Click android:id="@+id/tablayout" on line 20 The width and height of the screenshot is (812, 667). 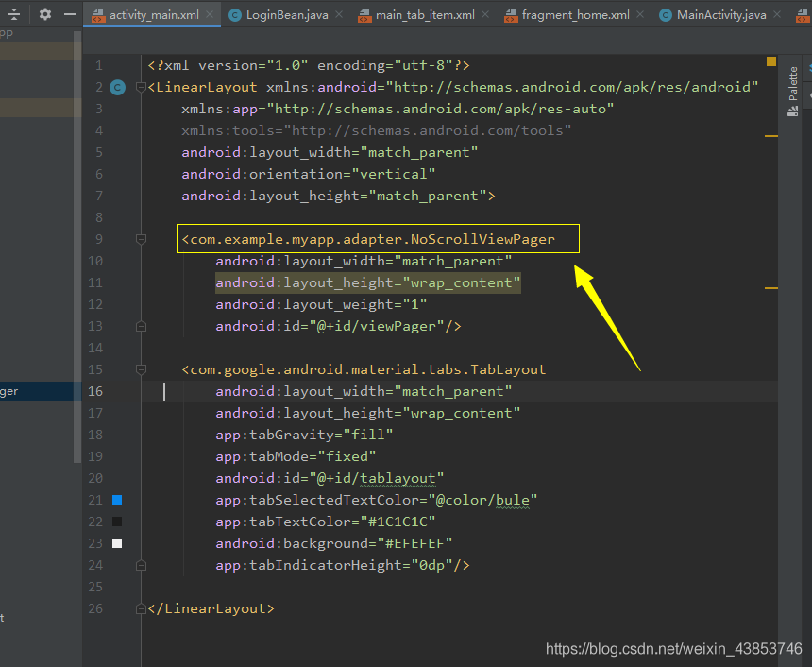click(330, 478)
